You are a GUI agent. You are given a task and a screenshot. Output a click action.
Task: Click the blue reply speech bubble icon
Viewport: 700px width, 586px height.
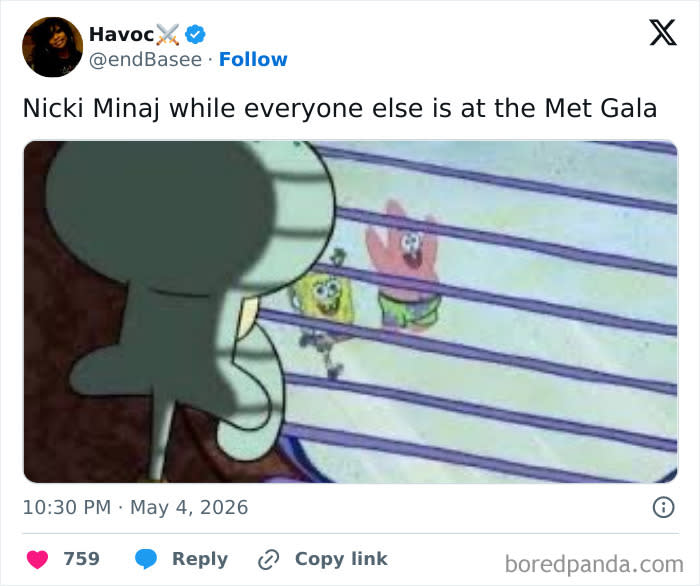click(x=146, y=559)
